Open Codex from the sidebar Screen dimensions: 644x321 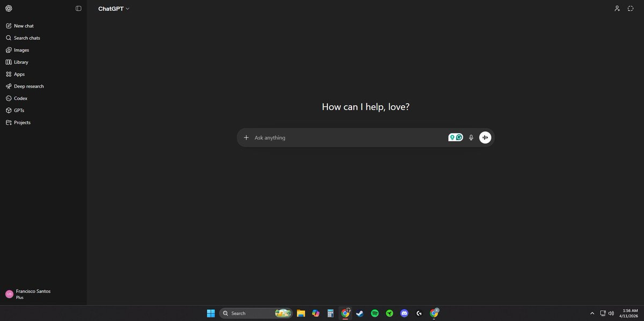click(x=43, y=98)
